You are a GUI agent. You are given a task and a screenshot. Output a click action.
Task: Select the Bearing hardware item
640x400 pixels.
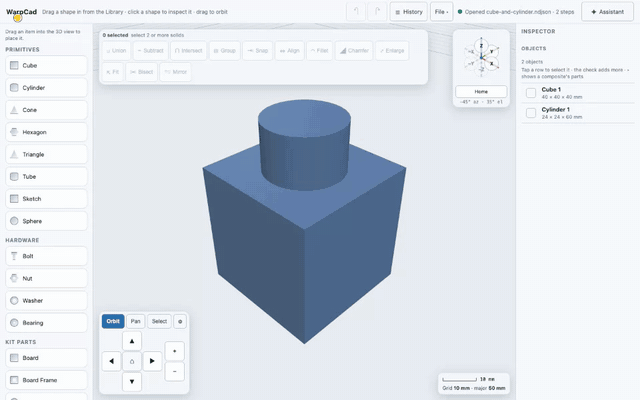[x=46, y=323]
